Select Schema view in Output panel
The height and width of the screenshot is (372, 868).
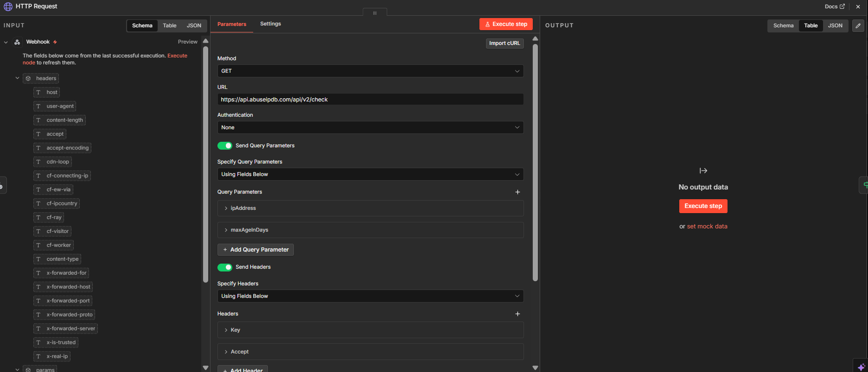[x=783, y=26]
